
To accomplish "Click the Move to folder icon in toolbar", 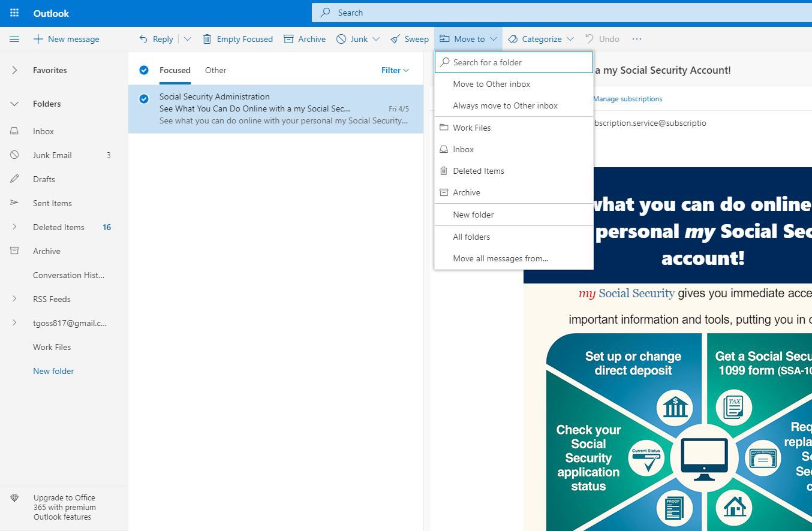I will (444, 39).
